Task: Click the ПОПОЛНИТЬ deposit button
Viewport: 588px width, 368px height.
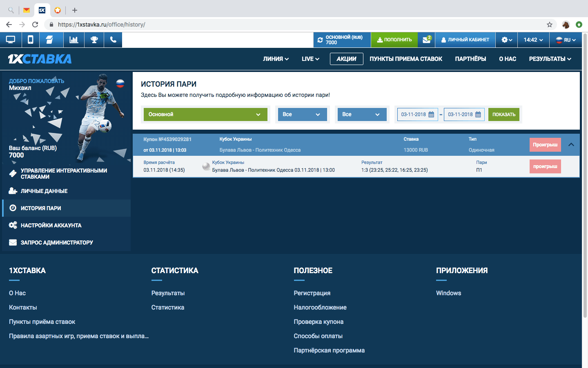Action: point(394,40)
